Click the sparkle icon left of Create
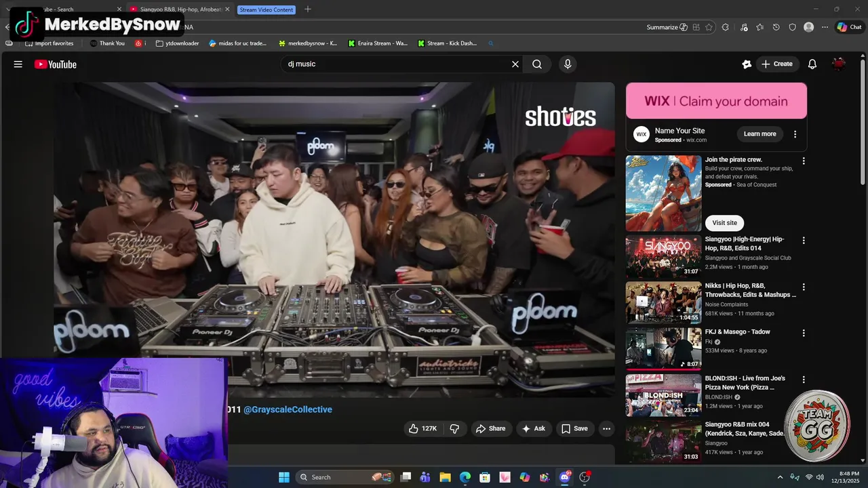 [x=747, y=64]
